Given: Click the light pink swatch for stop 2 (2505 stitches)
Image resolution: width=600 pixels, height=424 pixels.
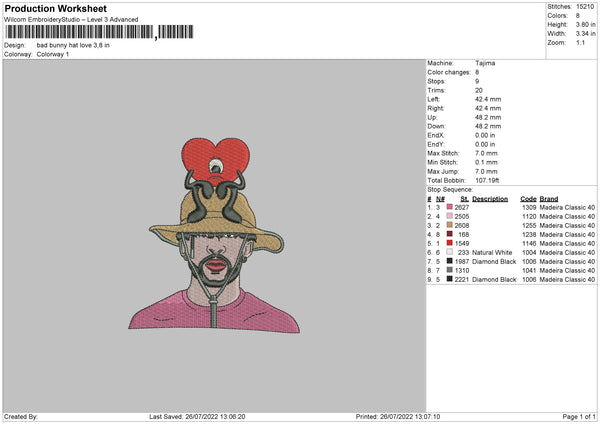Looking at the screenshot, I should click(450, 216).
